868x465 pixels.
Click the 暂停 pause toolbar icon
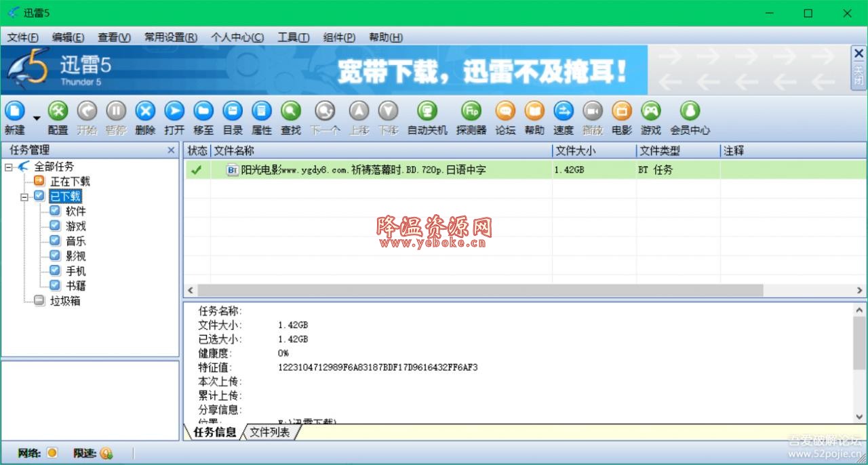[116, 110]
